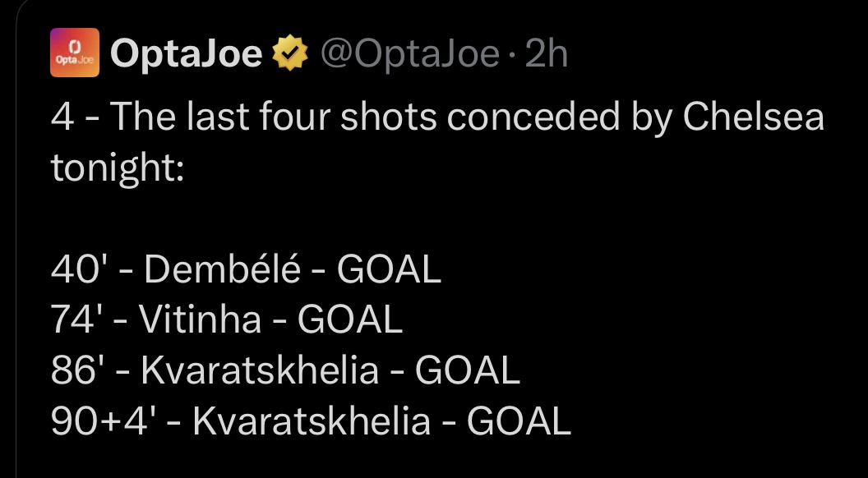The image size is (868, 478).
Task: Click "Kvaratskhelia" on the 90+4' line
Action: [x=311, y=422]
